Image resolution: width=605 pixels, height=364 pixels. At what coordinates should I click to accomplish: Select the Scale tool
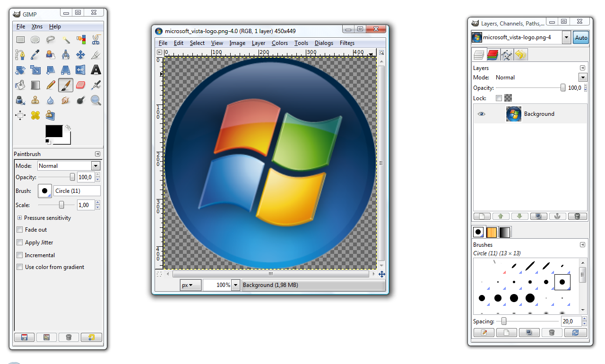coord(35,70)
